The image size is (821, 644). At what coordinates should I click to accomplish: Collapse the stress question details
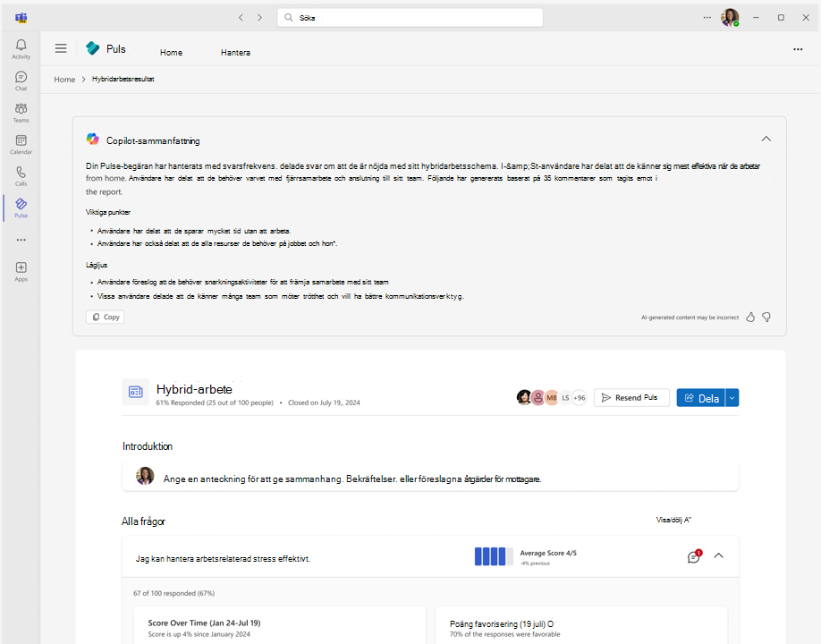click(718, 555)
